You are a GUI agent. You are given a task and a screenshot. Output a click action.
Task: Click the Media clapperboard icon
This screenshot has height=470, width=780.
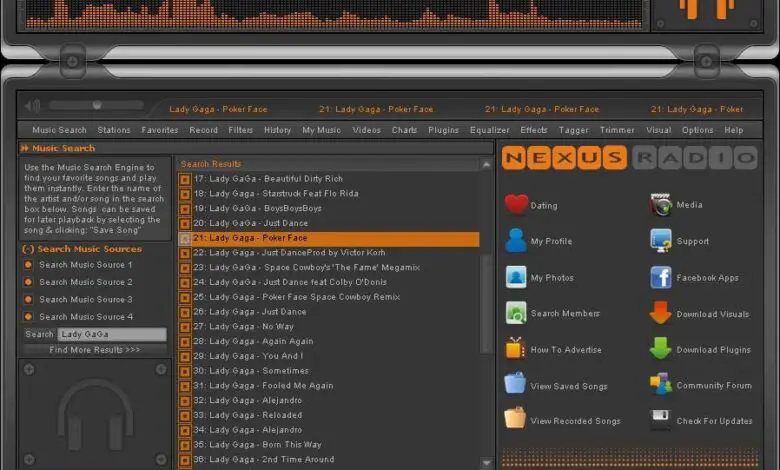point(661,204)
